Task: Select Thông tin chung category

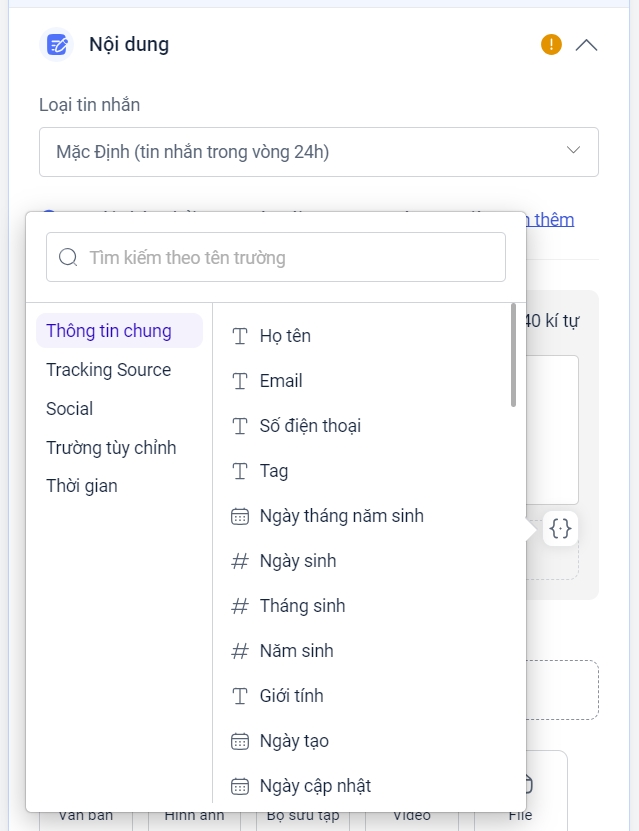Action: [109, 331]
